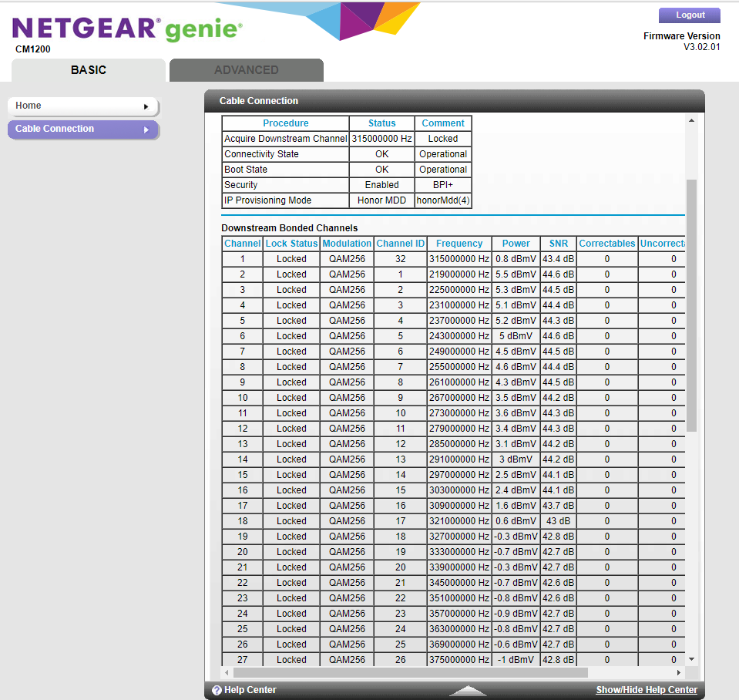Click the Help Center question mark icon
Viewport: 739px width, 700px height.
[x=217, y=690]
